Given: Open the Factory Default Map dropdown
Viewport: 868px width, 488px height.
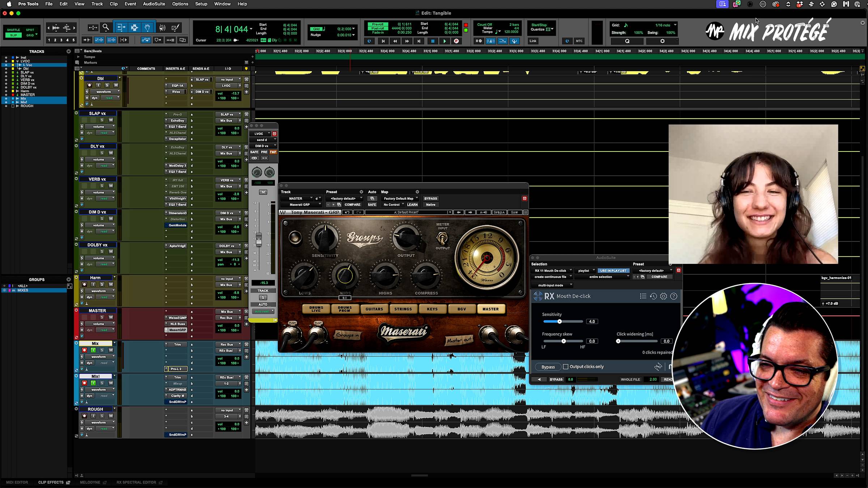Looking at the screenshot, I should point(400,198).
